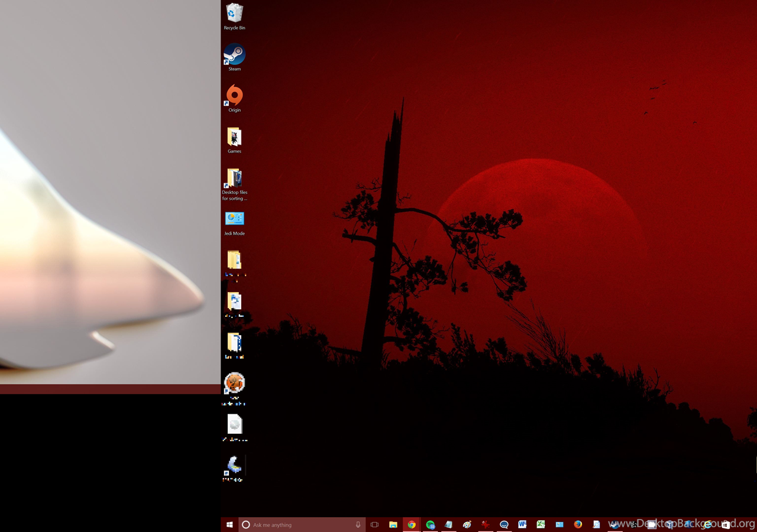The image size is (757, 532).
Task: Open Microsoft Excel from the taskbar
Action: (x=541, y=525)
